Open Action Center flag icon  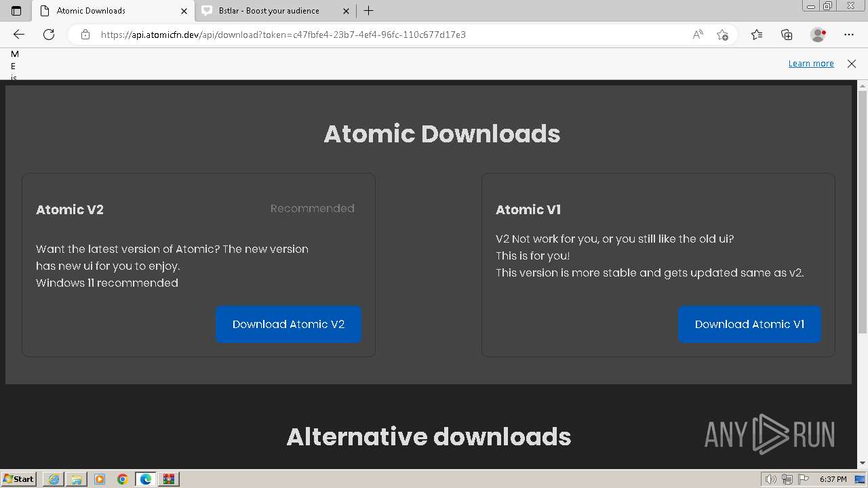[x=803, y=479]
